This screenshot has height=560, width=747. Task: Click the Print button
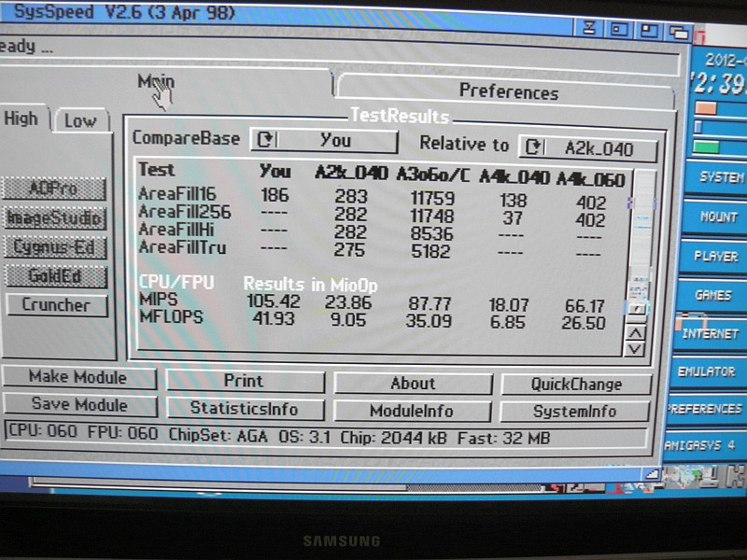pos(245,382)
